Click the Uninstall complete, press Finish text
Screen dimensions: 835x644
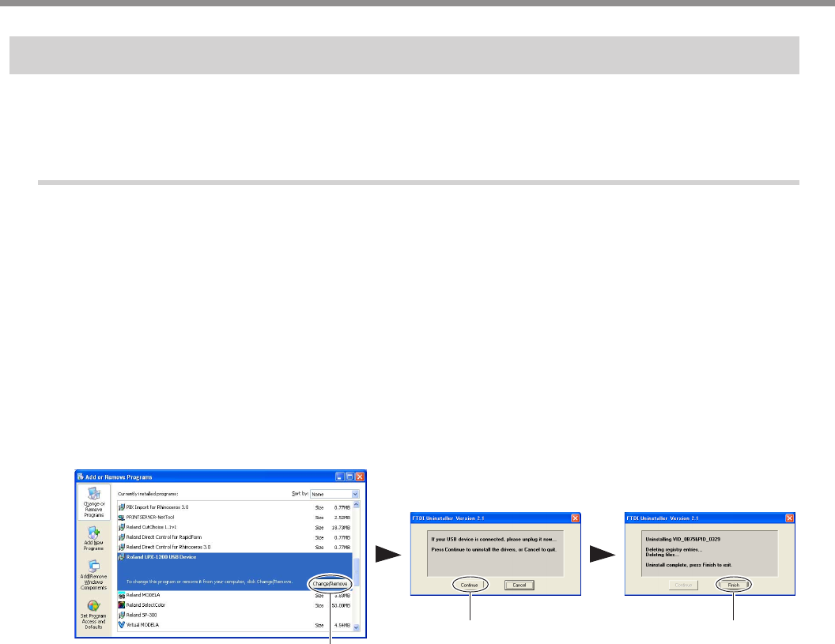pos(689,565)
